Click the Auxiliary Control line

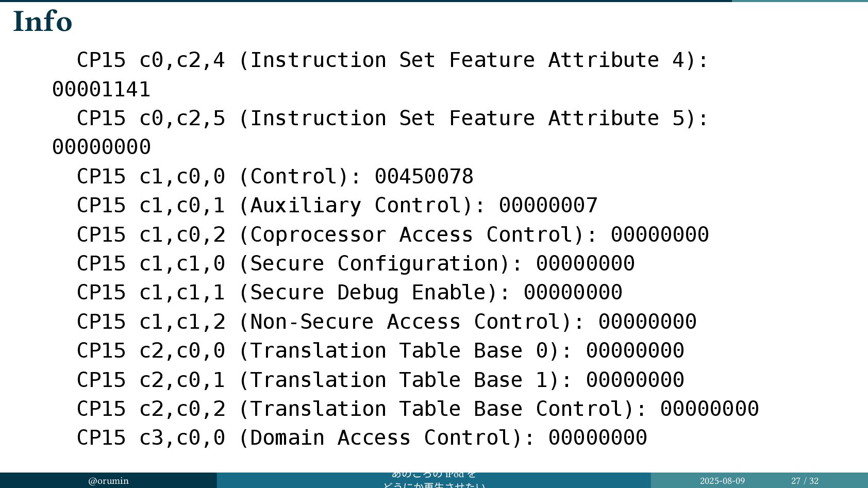(337, 206)
